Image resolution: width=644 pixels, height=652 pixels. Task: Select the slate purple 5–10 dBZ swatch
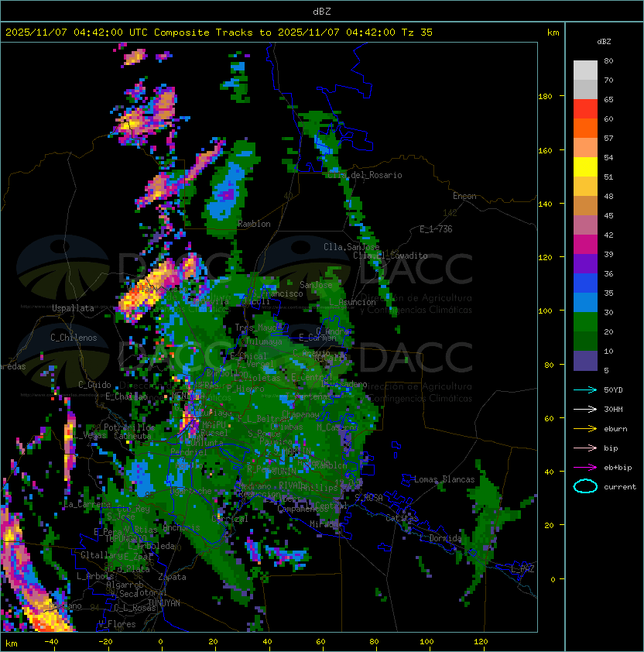(585, 361)
